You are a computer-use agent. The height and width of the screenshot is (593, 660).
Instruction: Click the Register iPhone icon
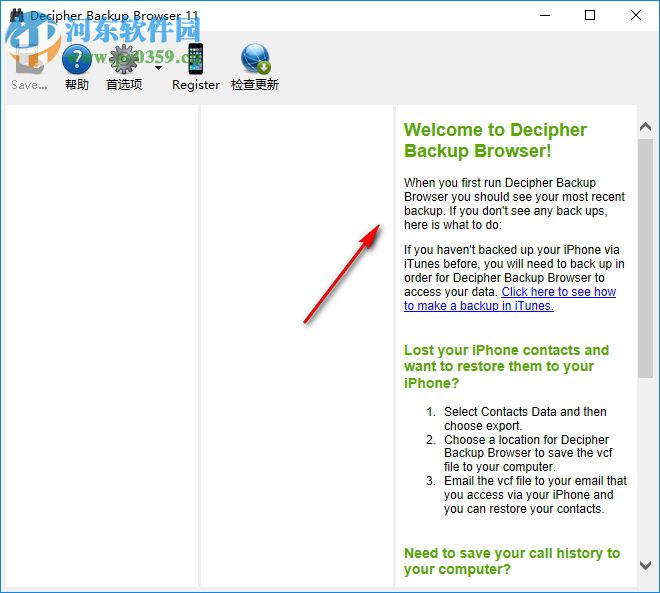196,59
